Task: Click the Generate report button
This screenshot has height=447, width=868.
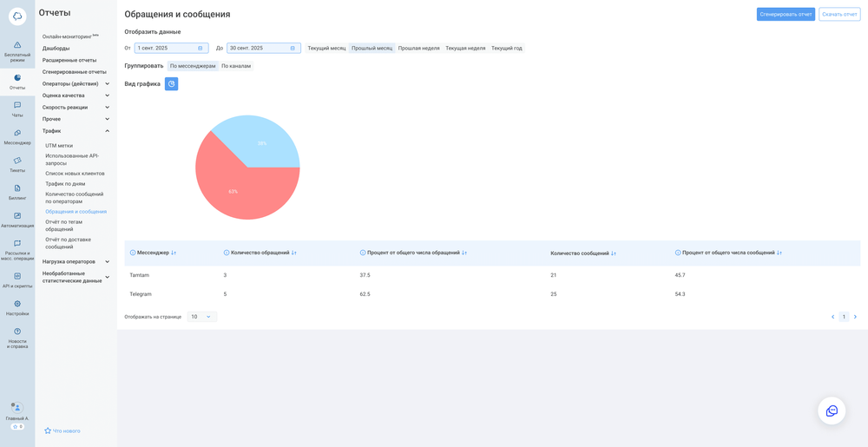Action: click(786, 14)
